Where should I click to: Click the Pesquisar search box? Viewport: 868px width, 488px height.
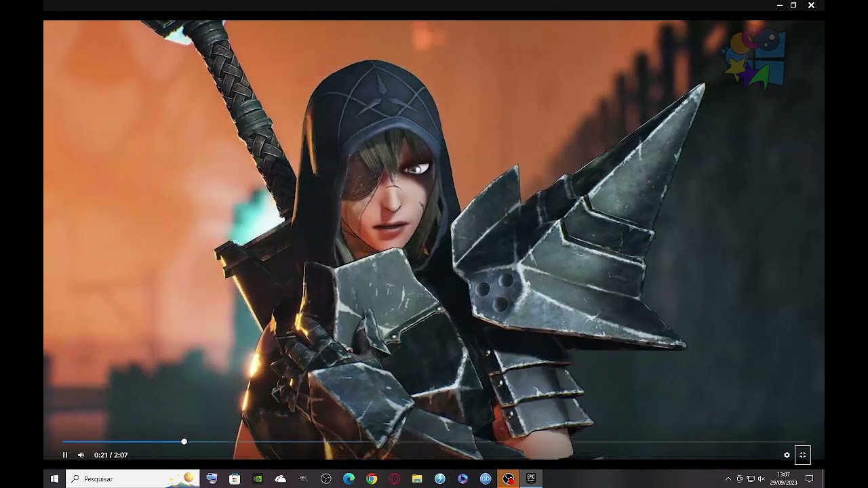pyautogui.click(x=133, y=479)
